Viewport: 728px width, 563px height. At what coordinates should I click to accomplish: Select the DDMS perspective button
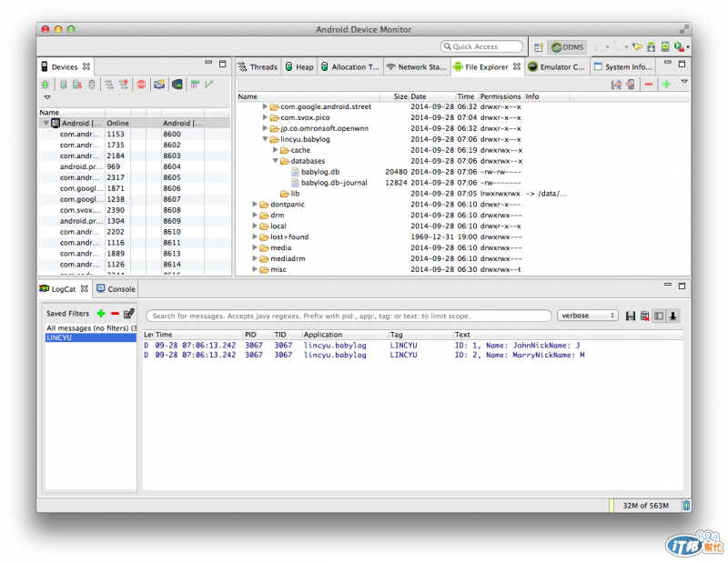[568, 47]
